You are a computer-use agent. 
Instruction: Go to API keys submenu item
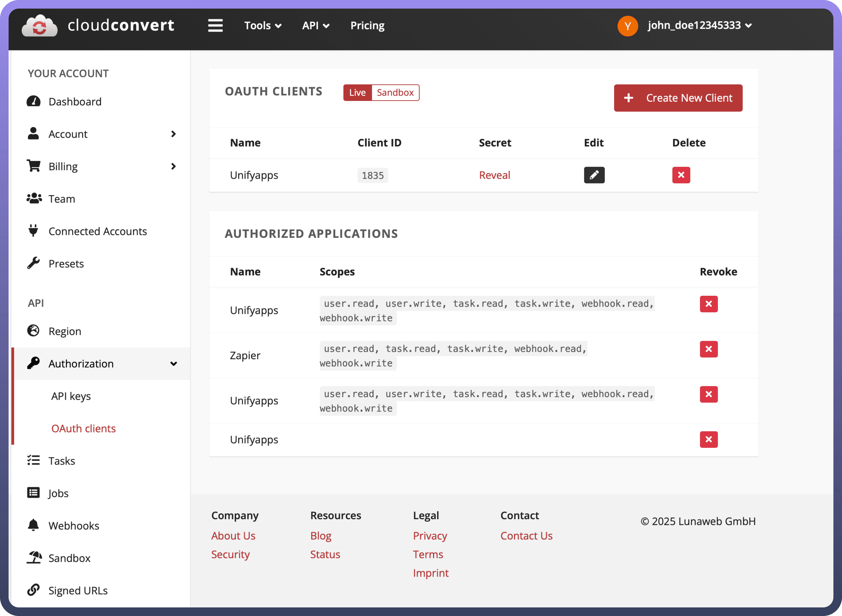(71, 396)
